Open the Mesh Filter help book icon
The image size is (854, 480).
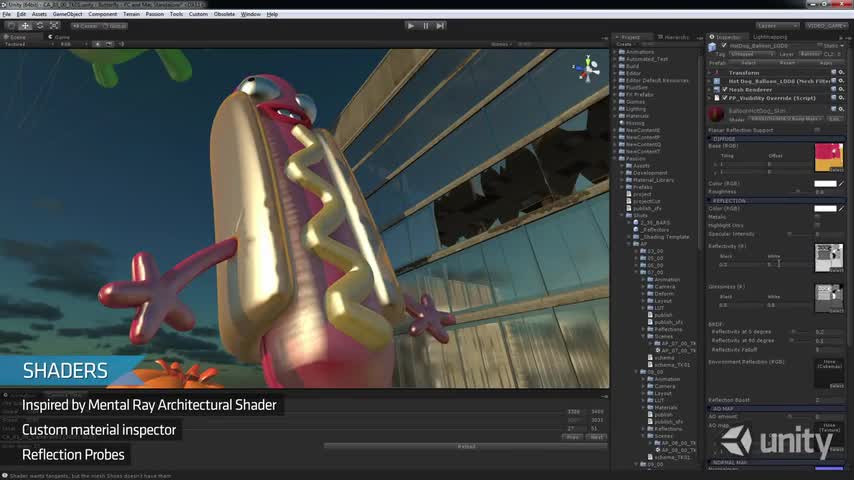(x=833, y=81)
